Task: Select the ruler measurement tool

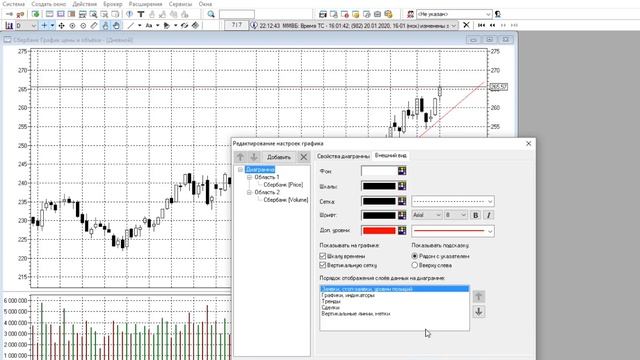Action: pos(94,26)
